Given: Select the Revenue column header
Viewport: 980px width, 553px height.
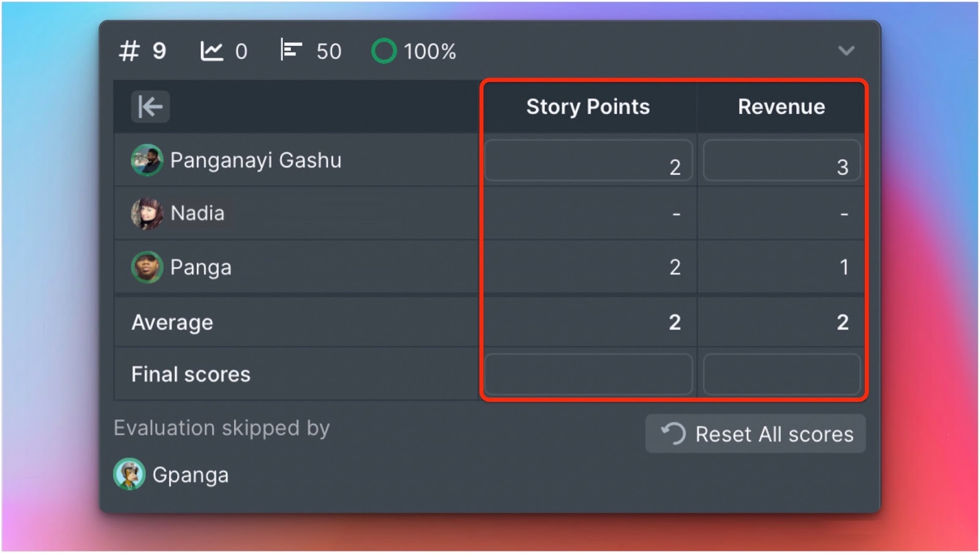Looking at the screenshot, I should [x=781, y=107].
